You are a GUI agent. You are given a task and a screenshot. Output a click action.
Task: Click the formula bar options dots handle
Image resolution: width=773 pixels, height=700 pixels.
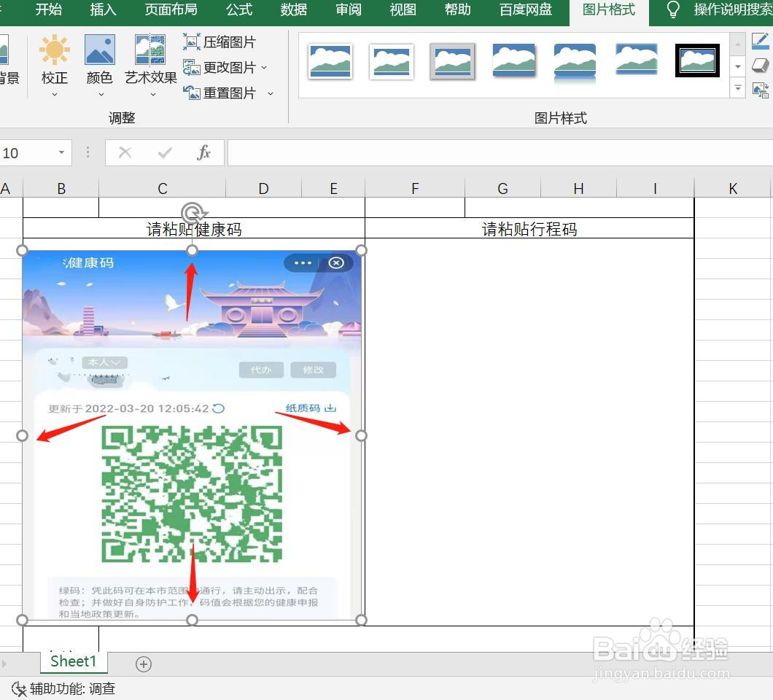pos(88,152)
